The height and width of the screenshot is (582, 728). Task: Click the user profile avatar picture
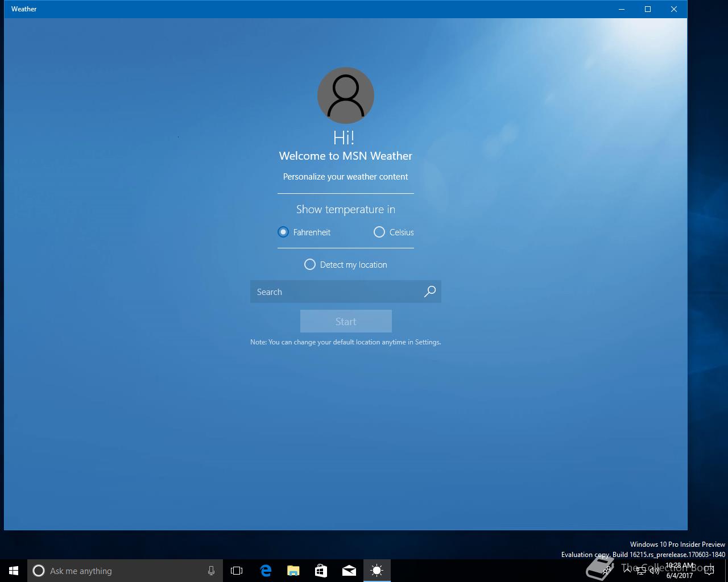[x=346, y=95]
